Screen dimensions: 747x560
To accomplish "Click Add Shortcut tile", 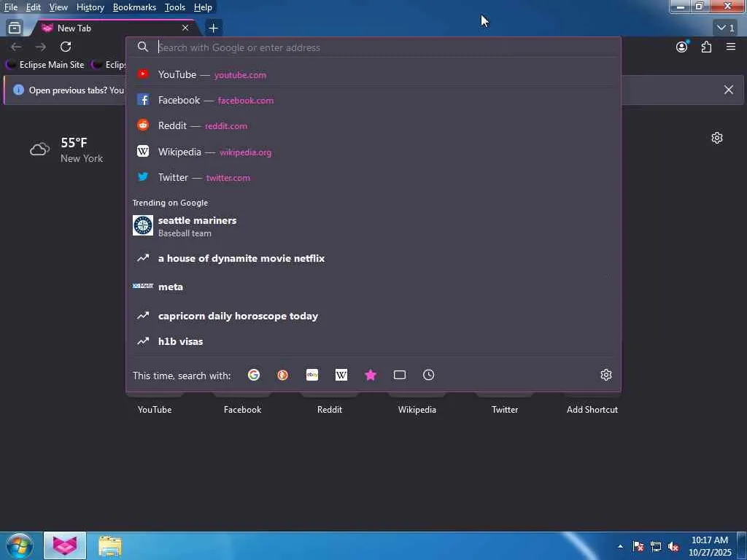I will pos(592,410).
